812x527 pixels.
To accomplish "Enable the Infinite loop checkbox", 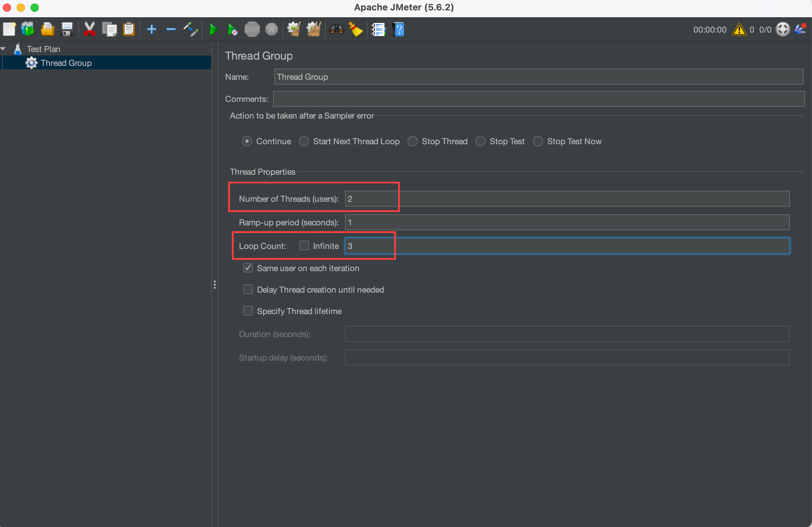I will [x=304, y=246].
